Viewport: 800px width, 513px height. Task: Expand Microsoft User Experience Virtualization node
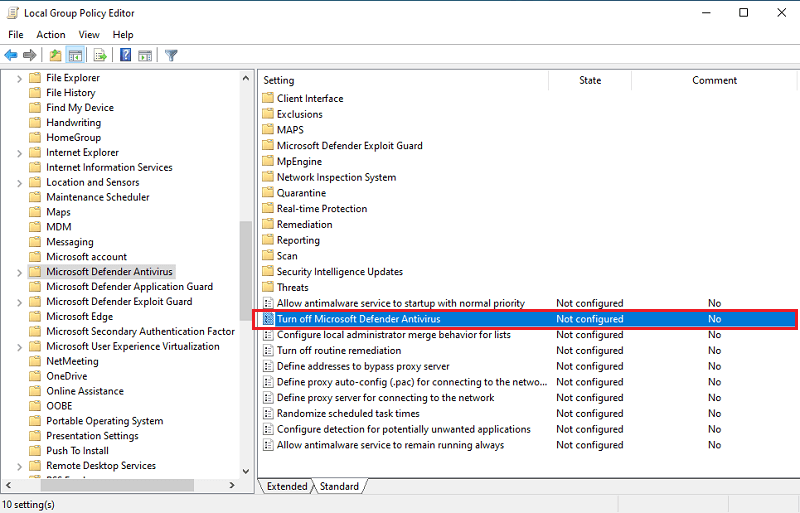pos(19,347)
